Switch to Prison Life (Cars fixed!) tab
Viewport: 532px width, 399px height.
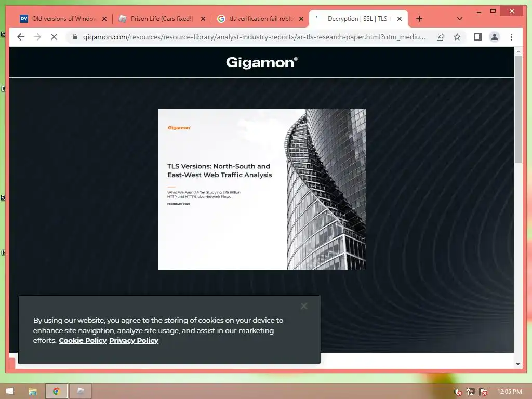tap(162, 19)
